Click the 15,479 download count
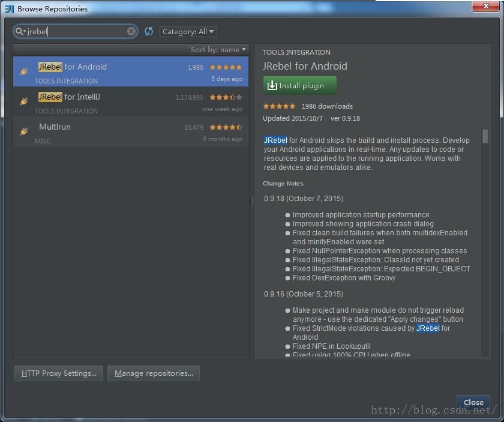The image size is (504, 422). tap(193, 127)
